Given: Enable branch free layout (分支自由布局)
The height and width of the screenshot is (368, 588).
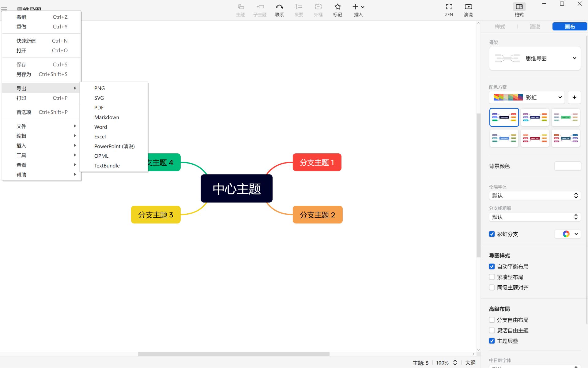Looking at the screenshot, I should tap(492, 320).
